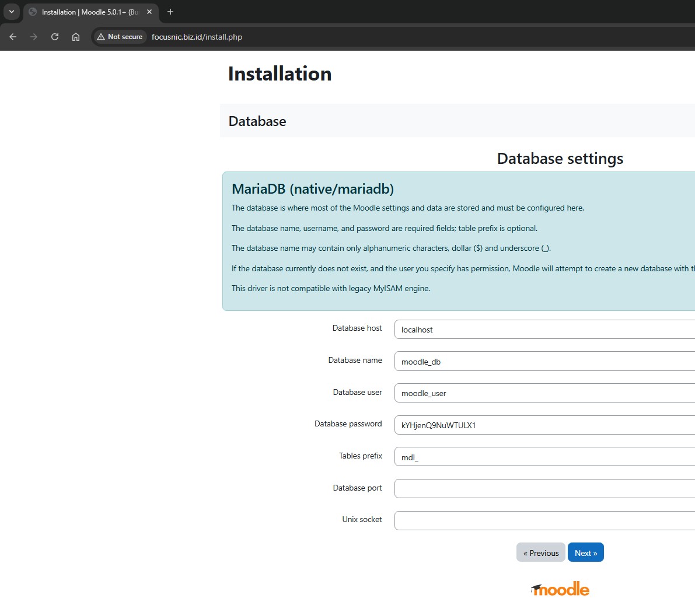
Task: Close the Moodle Installation tab
Action: click(149, 12)
